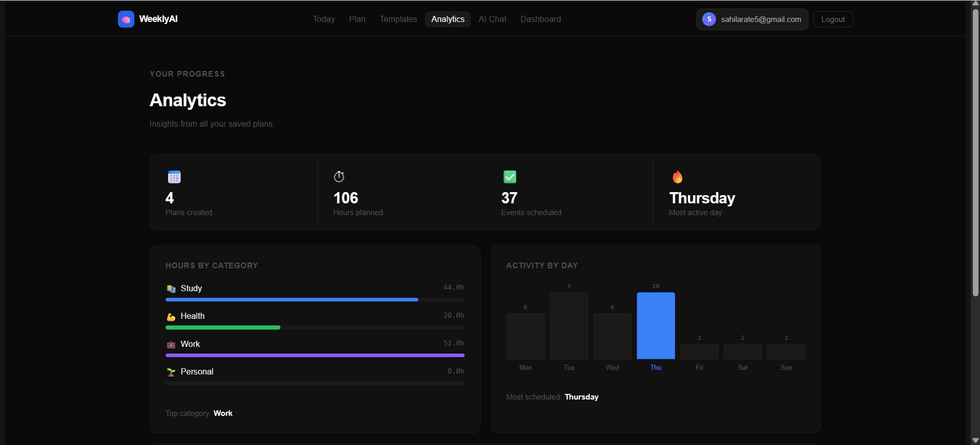
Task: Click the scrollbar down arrow
Action: click(x=975, y=440)
